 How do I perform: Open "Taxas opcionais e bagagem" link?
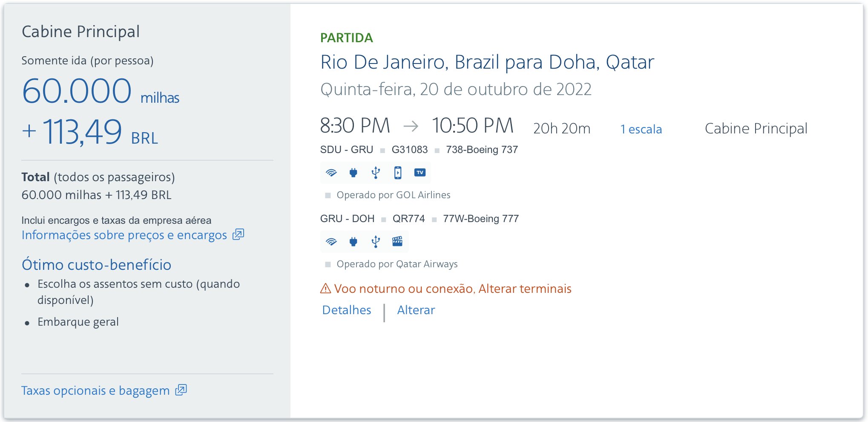(x=95, y=390)
